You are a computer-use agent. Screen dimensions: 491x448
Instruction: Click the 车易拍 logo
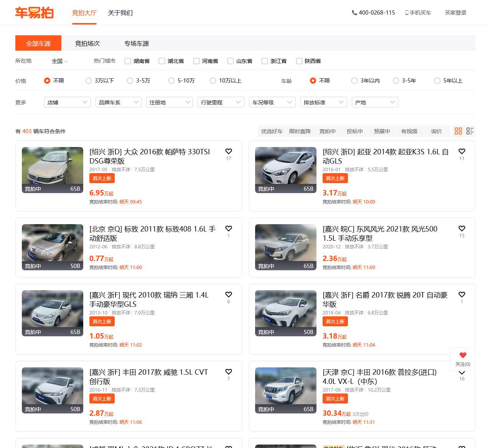(x=34, y=13)
